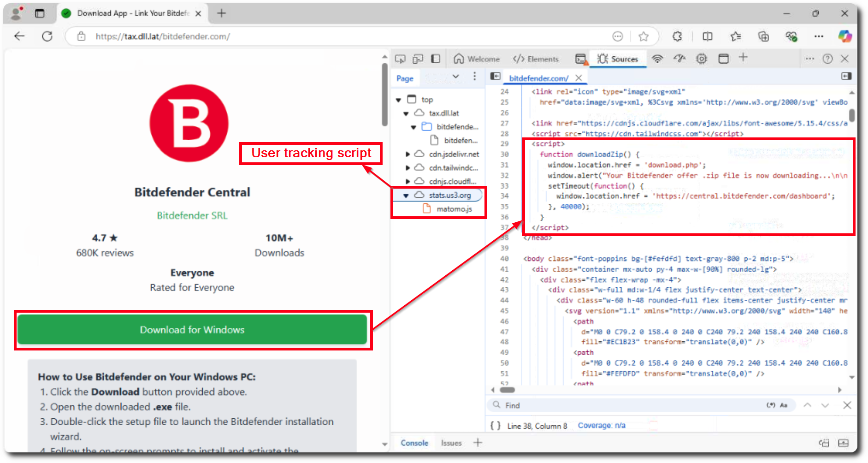Select the Sources tab
Viewport: 868px width, 463px height.
point(618,59)
